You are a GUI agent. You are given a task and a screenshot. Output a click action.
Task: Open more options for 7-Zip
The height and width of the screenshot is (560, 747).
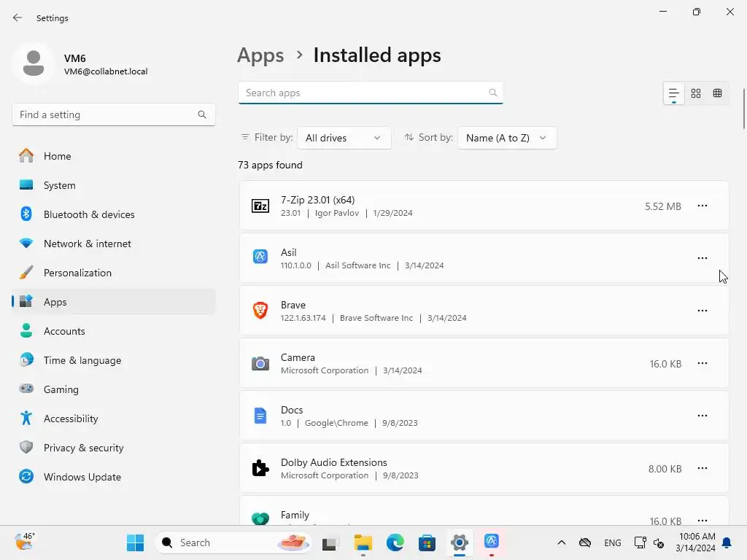[x=703, y=206]
